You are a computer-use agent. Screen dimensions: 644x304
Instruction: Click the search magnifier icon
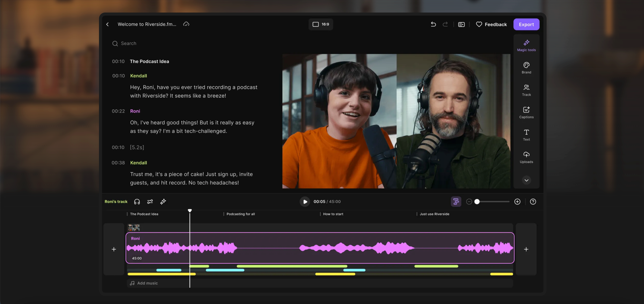(x=115, y=44)
